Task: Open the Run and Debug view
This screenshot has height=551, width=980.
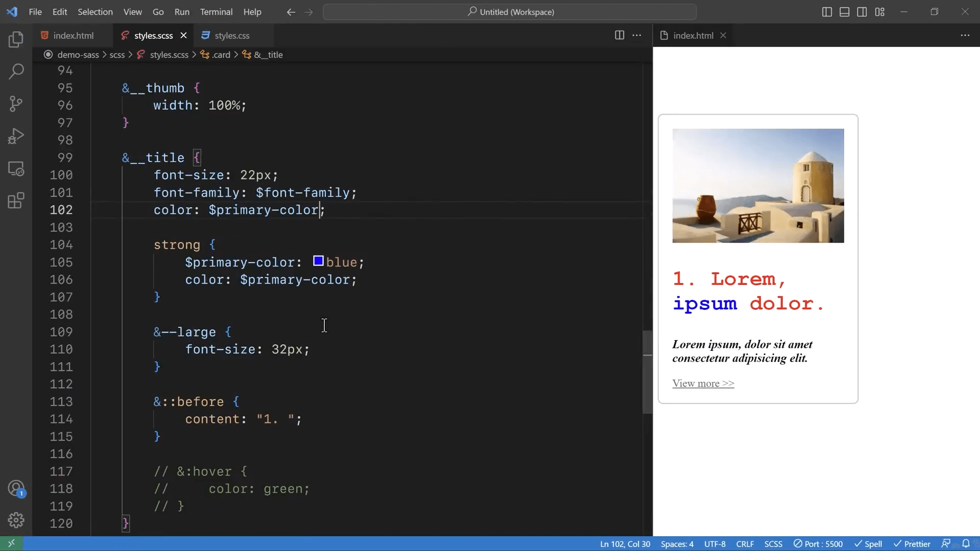Action: (x=16, y=136)
